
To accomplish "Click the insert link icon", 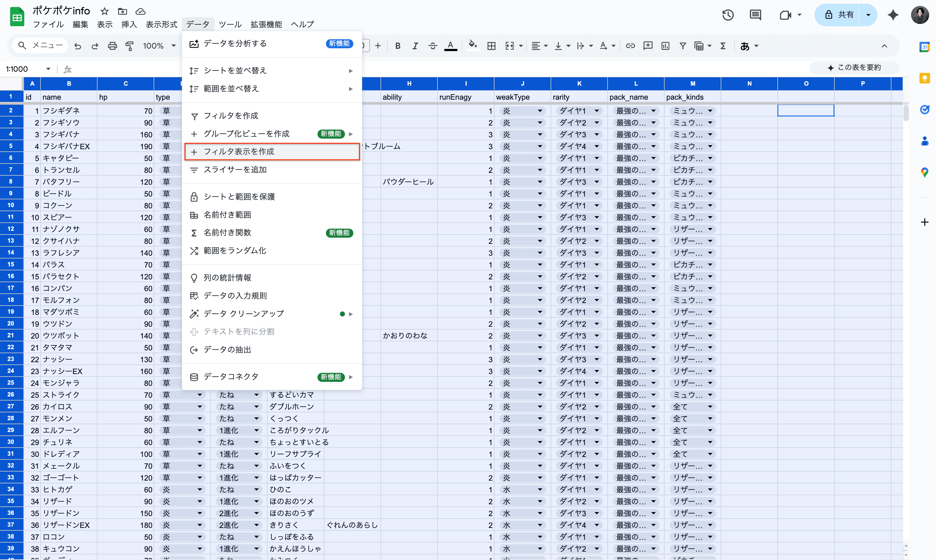I will (630, 46).
